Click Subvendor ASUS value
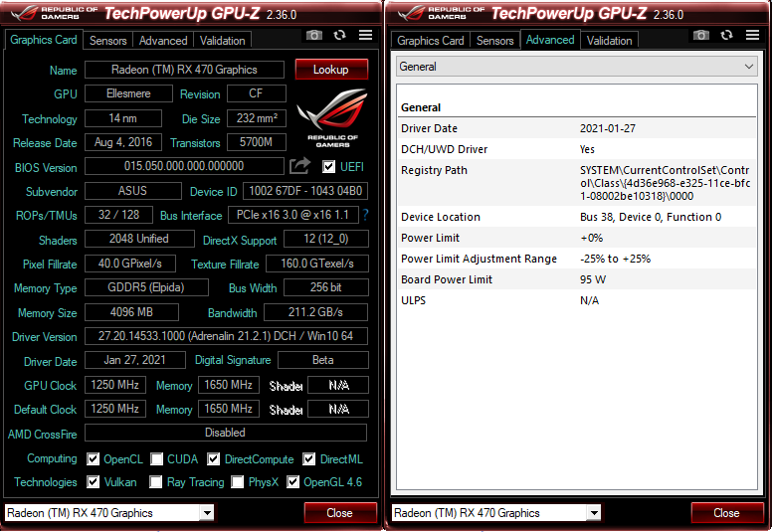Viewport: 772px width, 532px height. [133, 191]
